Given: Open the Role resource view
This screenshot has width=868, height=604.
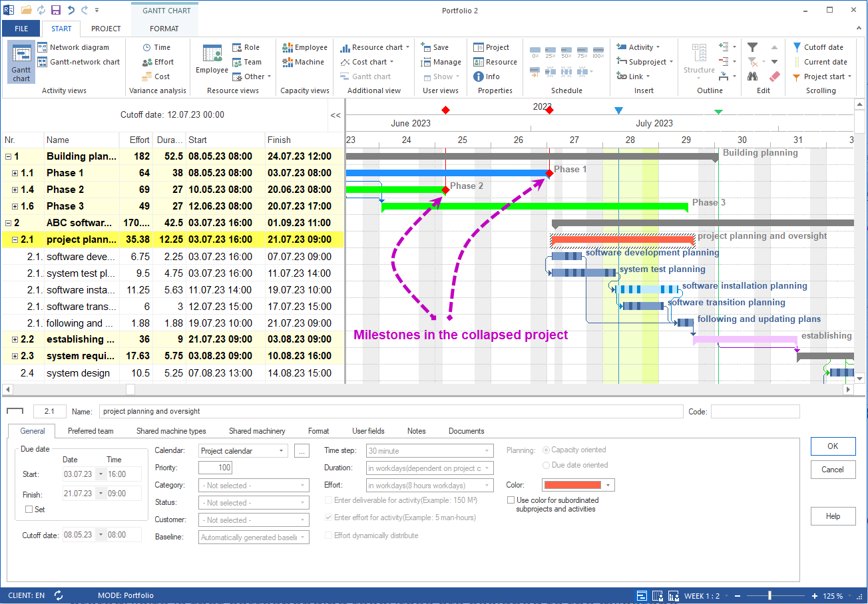Looking at the screenshot, I should 246,47.
